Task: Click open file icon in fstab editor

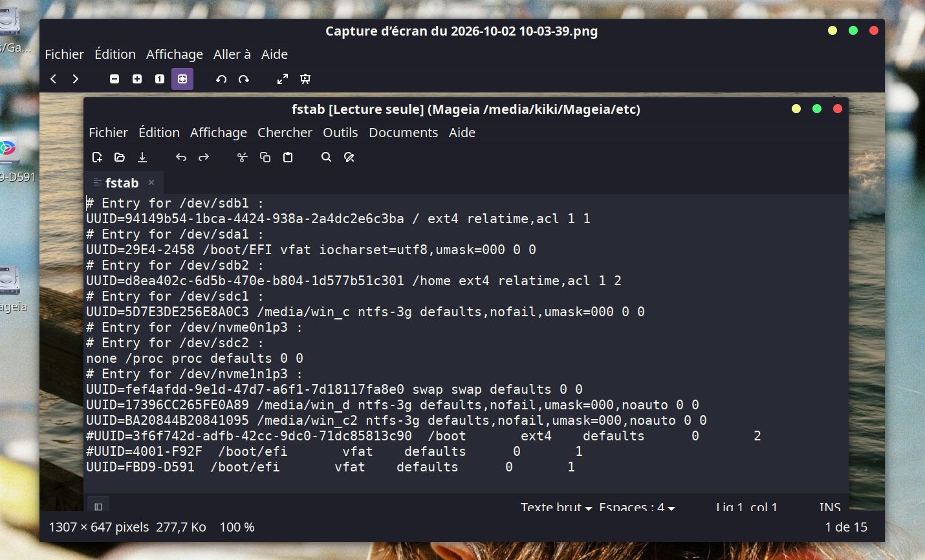Action: (120, 157)
